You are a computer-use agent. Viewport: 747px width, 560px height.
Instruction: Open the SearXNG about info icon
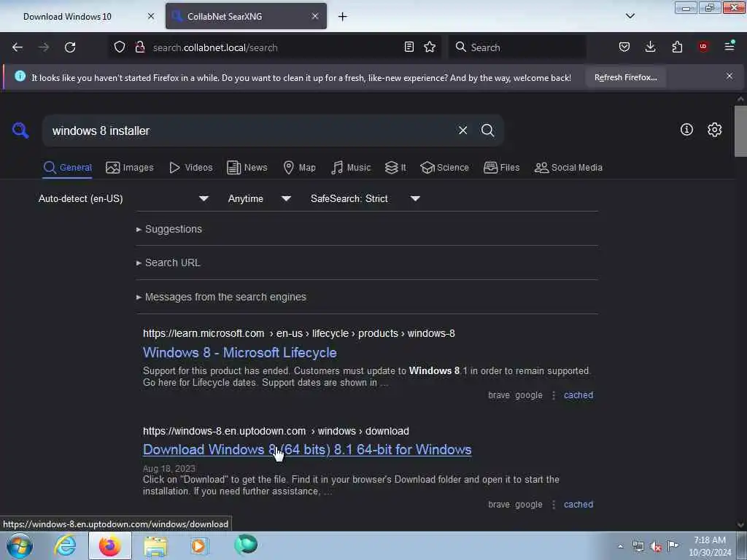pyautogui.click(x=686, y=130)
